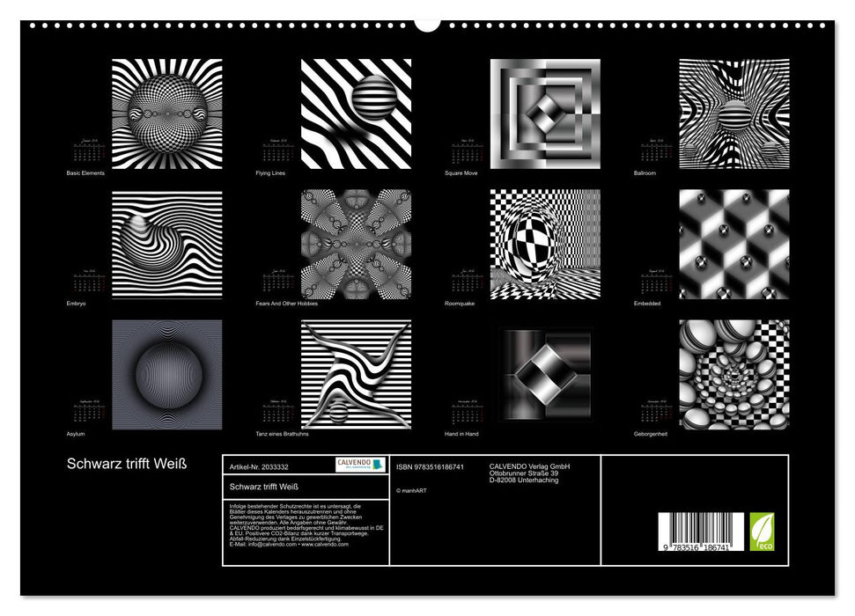
Task: Click the Embryo wavy stripes image
Action: [166, 244]
